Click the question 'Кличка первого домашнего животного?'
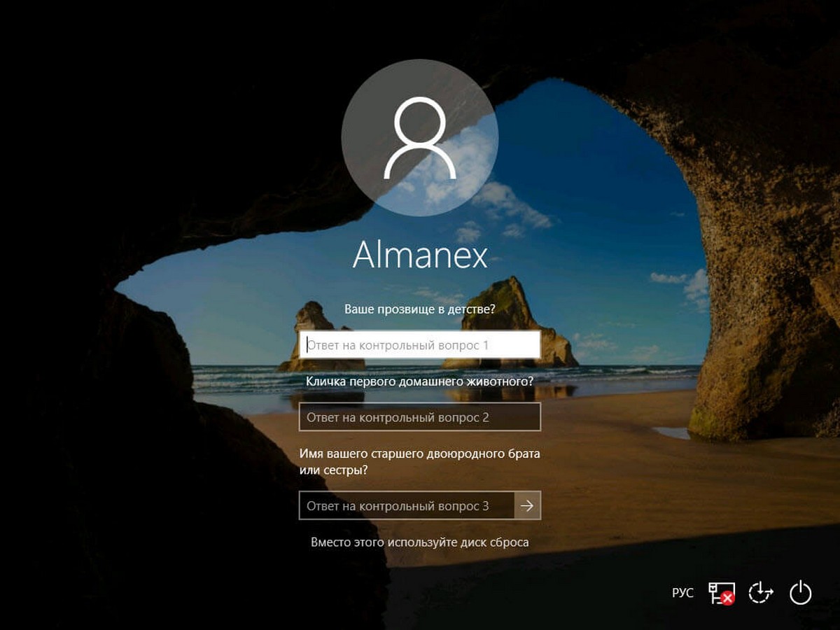The image size is (840, 630). (420, 381)
